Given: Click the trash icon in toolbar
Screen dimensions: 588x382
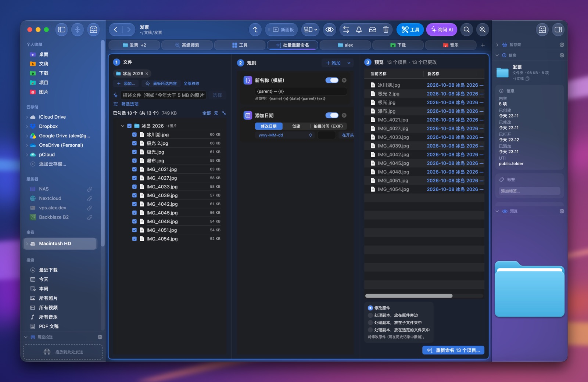Looking at the screenshot, I should pos(386,30).
